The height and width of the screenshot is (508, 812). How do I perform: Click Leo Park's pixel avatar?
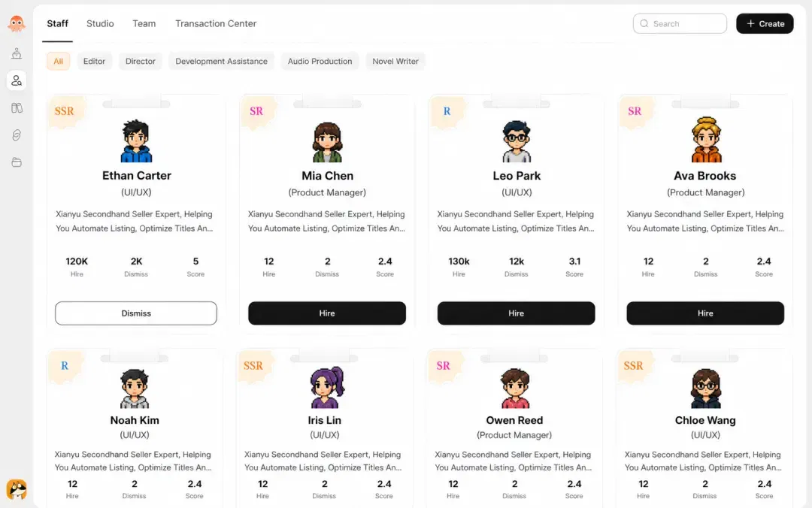tap(517, 141)
